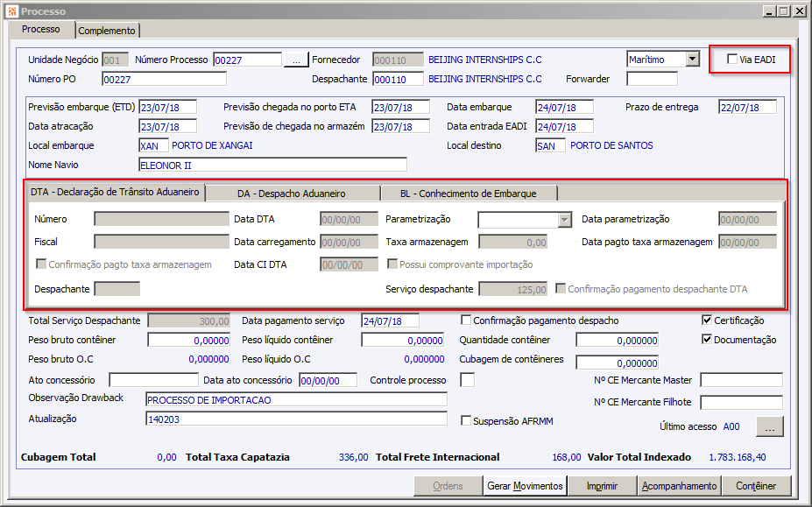Open lookup button next to Número Processo
Screen dimensions: 812x507
pyautogui.click(x=296, y=60)
